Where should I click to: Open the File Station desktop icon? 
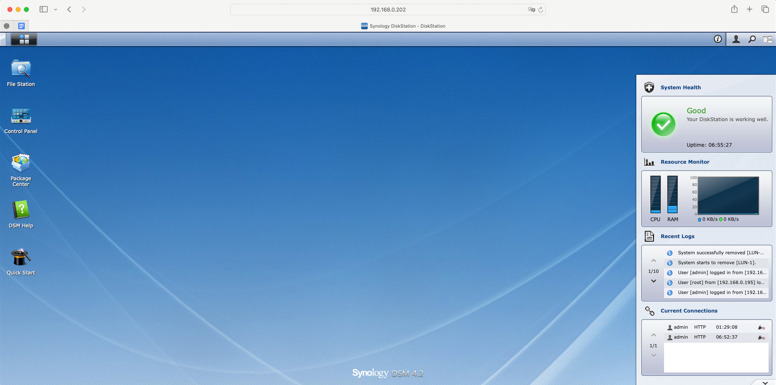[x=21, y=73]
